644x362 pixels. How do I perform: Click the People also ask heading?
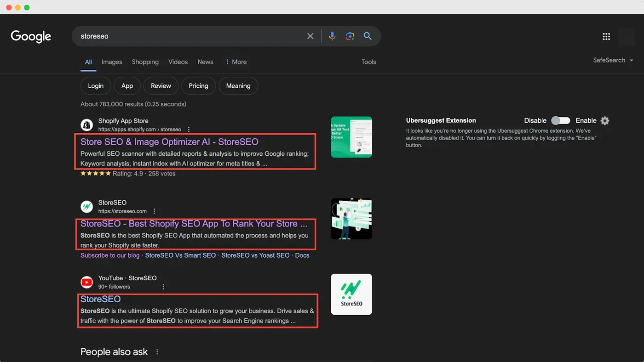click(114, 352)
